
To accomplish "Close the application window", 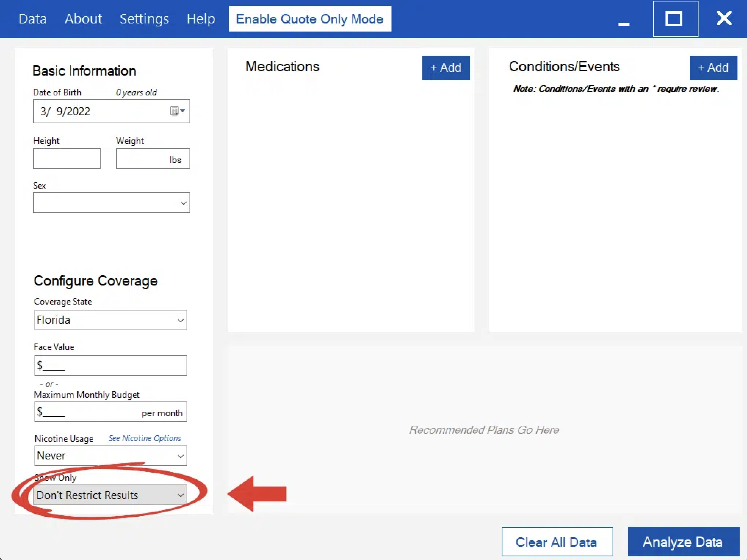I will [723, 18].
